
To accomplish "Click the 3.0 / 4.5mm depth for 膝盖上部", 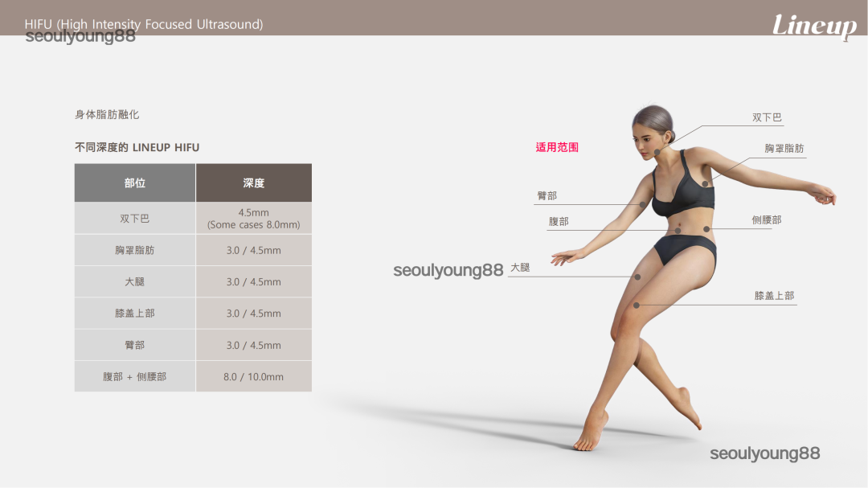I will [x=254, y=314].
